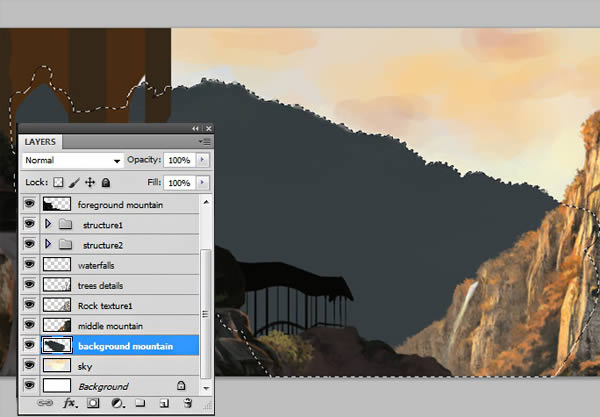Click the waterfalls layer thumbnail
600x417 pixels.
(57, 264)
